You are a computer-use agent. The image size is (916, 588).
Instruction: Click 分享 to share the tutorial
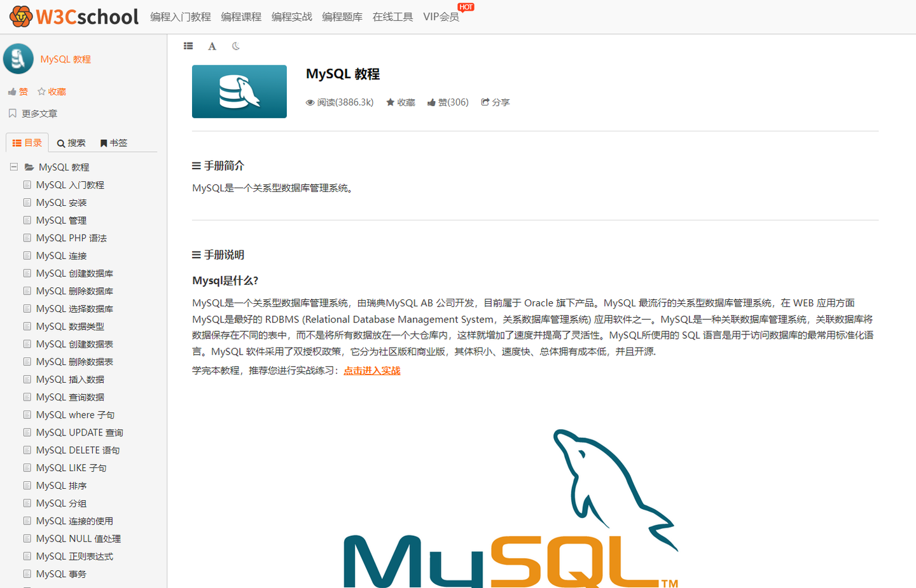pyautogui.click(x=496, y=102)
